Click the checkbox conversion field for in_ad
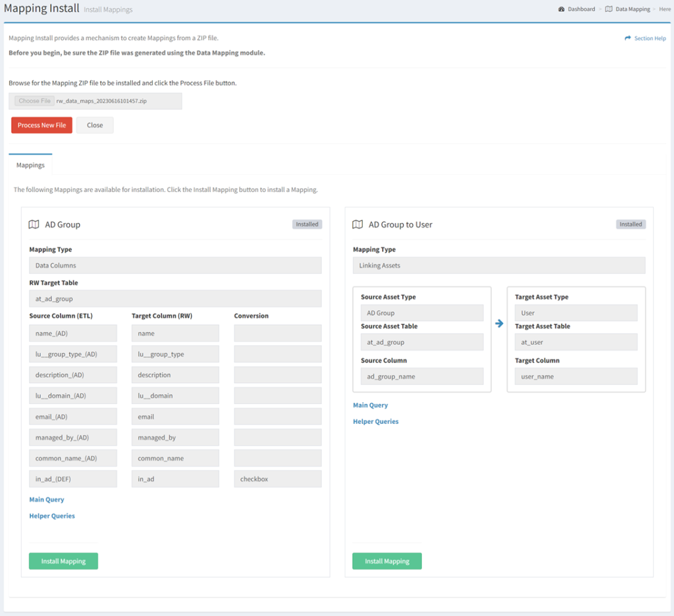Image resolution: width=674 pixels, height=616 pixels. click(278, 478)
